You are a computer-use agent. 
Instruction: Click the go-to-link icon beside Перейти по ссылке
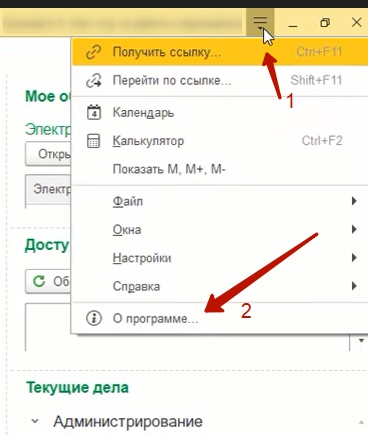(x=94, y=81)
